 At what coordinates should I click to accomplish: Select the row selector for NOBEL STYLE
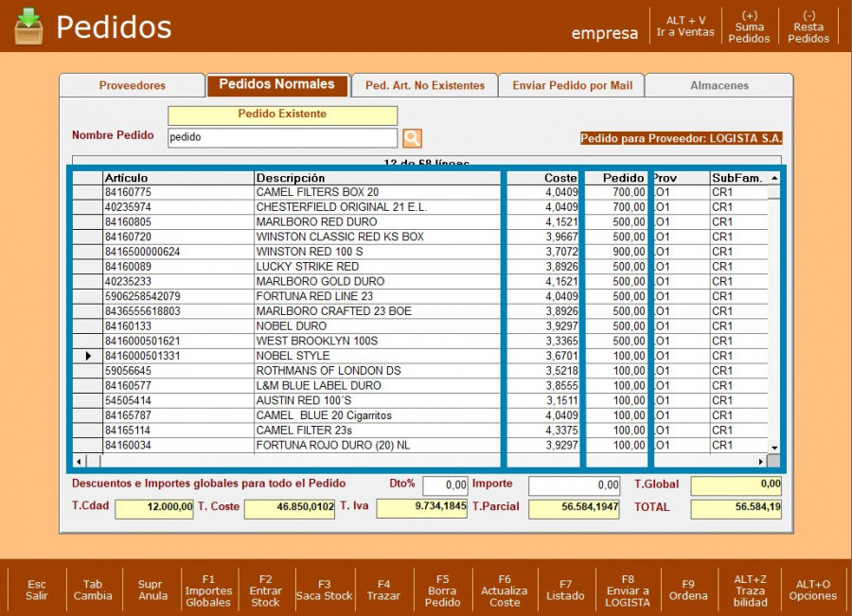tap(89, 356)
